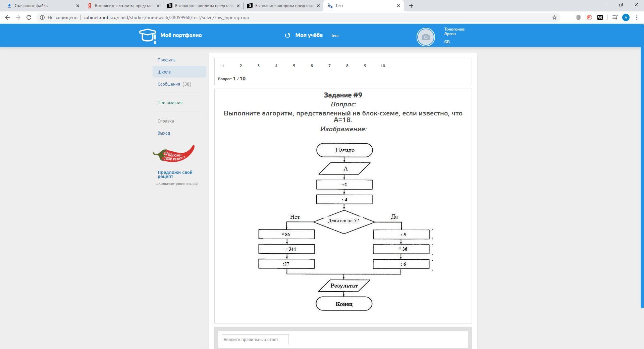Close the active 'Тест' tab

point(398,6)
